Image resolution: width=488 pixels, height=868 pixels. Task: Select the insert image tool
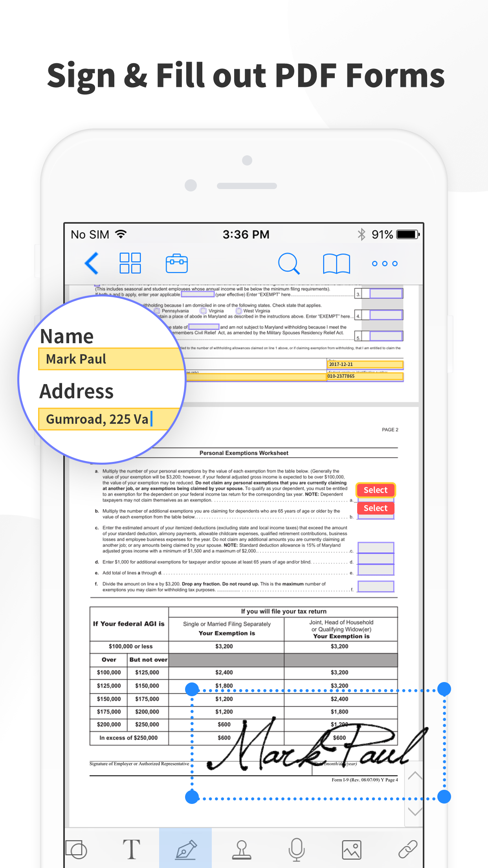pos(352,850)
